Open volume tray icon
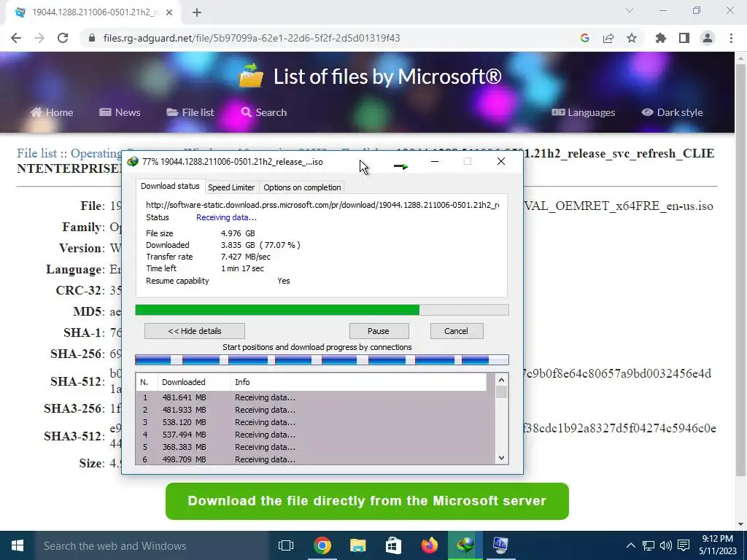The image size is (747, 560). point(666,545)
